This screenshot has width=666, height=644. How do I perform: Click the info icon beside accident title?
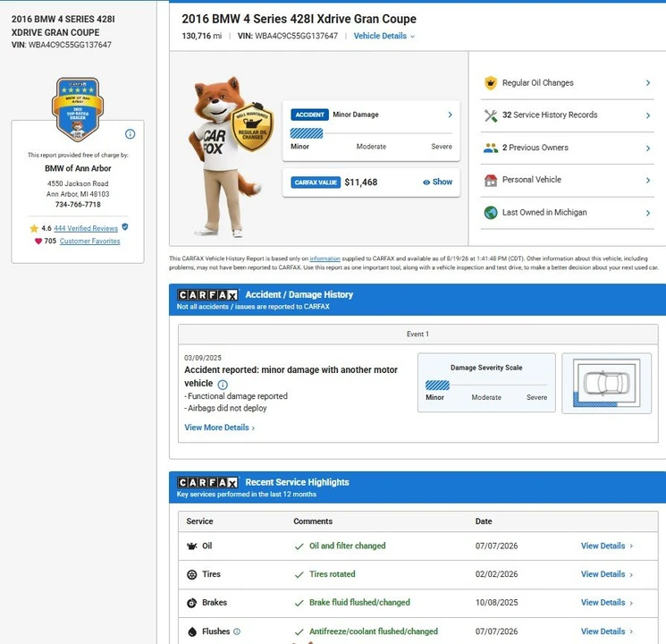coord(223,385)
